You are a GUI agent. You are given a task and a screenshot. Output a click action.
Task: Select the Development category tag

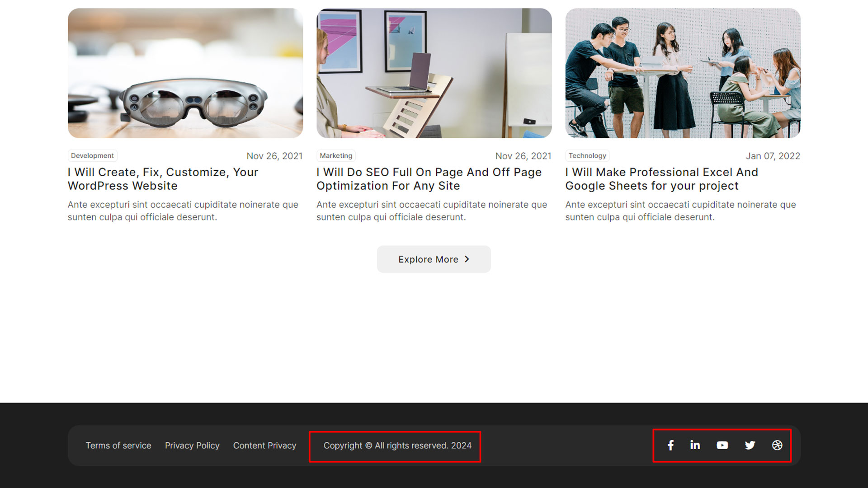(x=92, y=156)
